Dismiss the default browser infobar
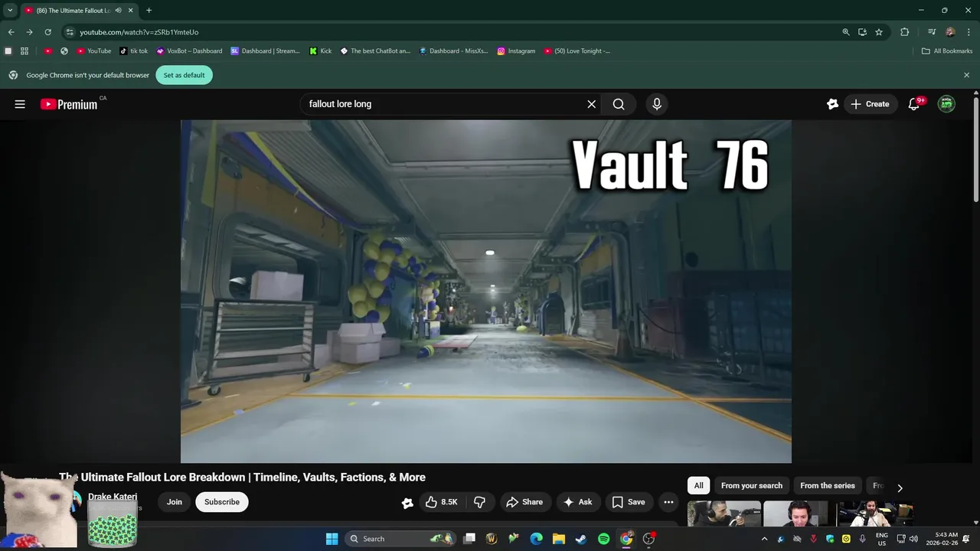Screen dimensions: 980x551 (966, 75)
